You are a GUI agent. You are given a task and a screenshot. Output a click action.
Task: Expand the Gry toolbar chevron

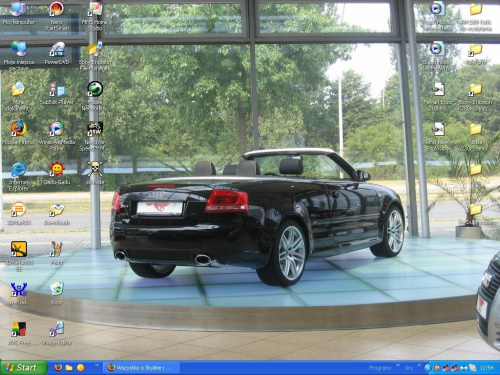tap(419, 366)
